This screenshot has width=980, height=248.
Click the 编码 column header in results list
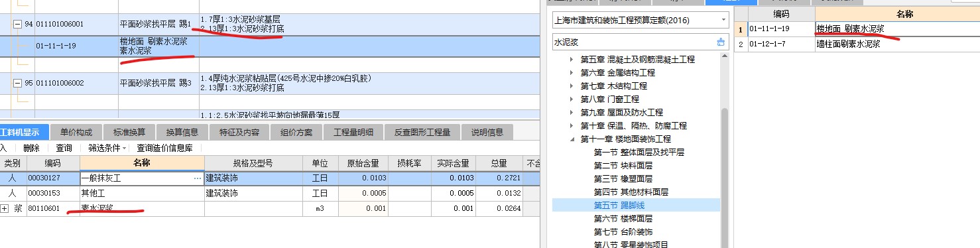(x=781, y=14)
